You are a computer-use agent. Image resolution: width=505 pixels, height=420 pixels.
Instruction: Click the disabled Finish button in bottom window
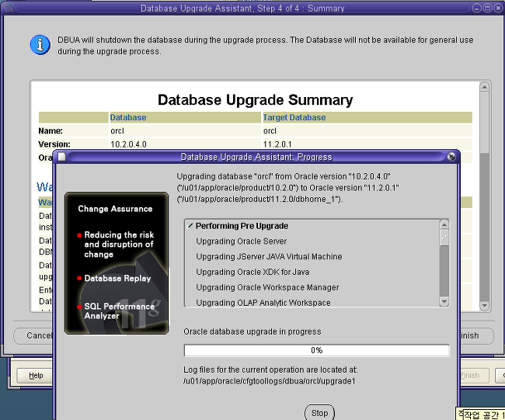(x=473, y=376)
